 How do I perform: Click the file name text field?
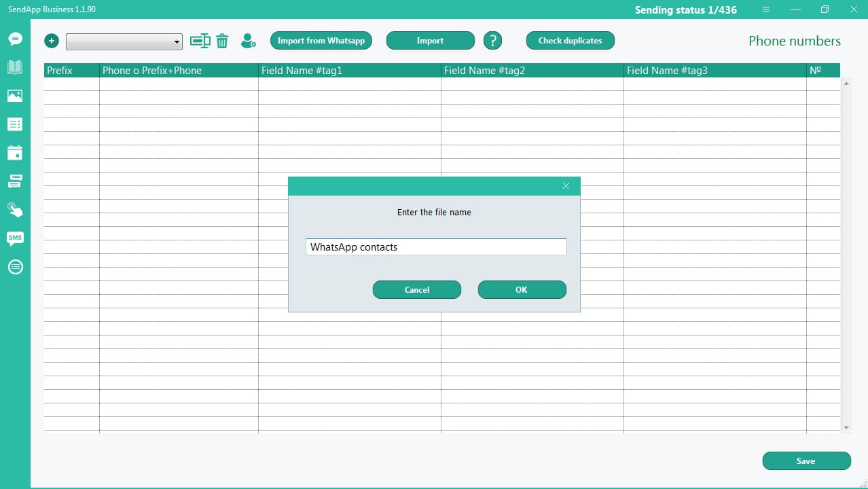point(435,247)
